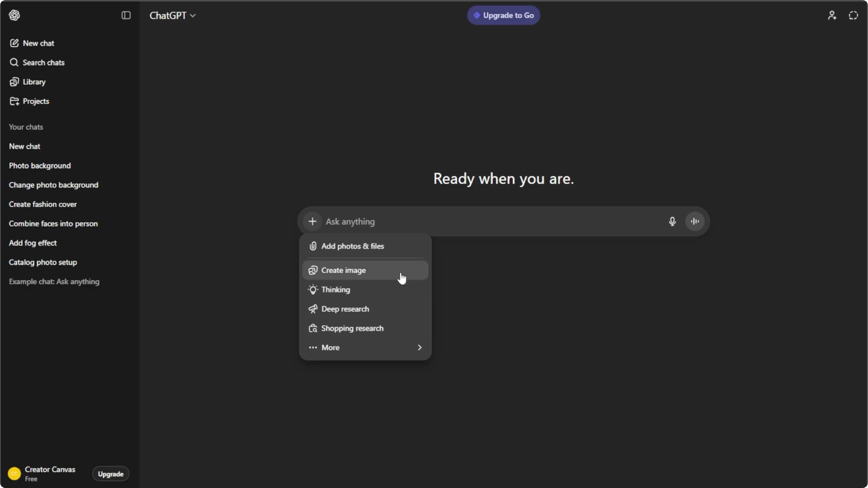Click the Upgrade to Go button

503,15
